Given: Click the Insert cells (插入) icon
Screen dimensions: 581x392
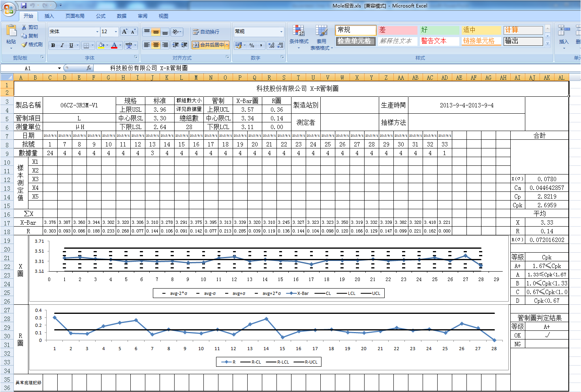Looking at the screenshot, I should coord(564,30).
